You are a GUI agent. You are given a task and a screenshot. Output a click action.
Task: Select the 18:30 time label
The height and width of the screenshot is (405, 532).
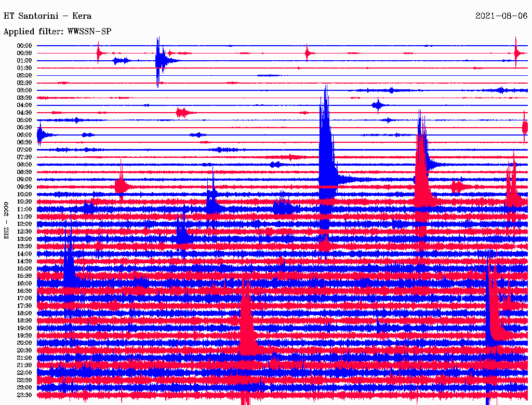pos(24,321)
